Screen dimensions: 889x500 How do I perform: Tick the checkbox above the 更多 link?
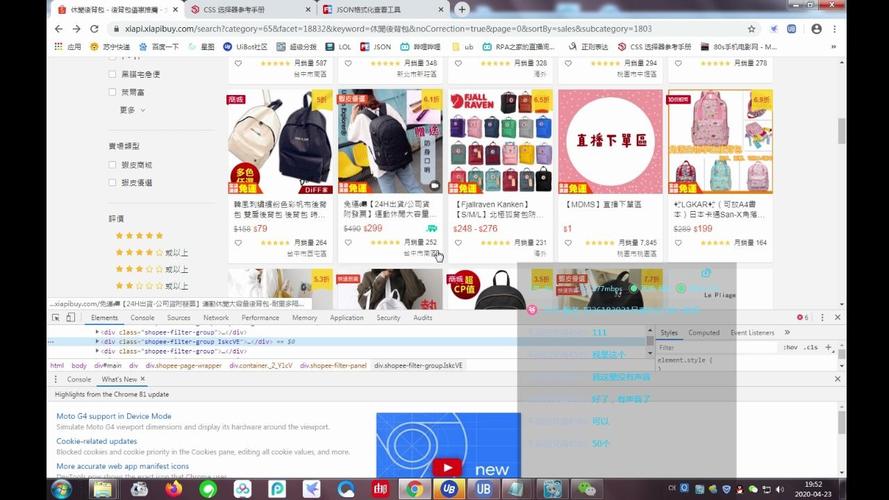coord(112,92)
